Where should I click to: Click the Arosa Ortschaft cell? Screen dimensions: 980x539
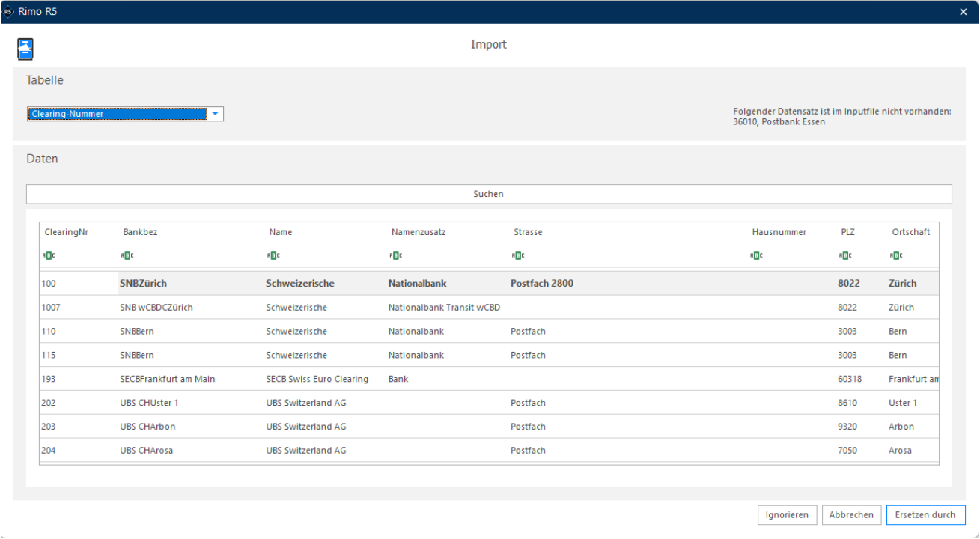(900, 451)
